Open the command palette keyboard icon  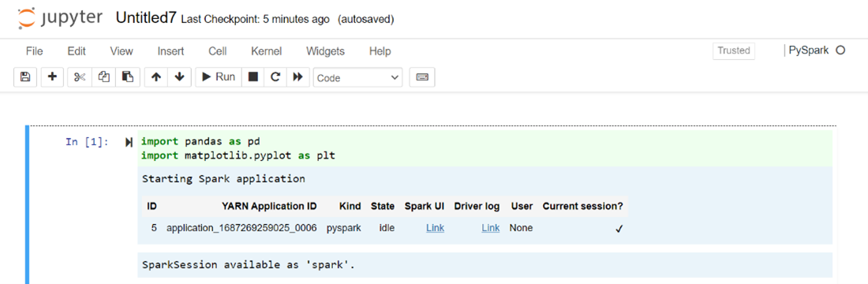422,77
